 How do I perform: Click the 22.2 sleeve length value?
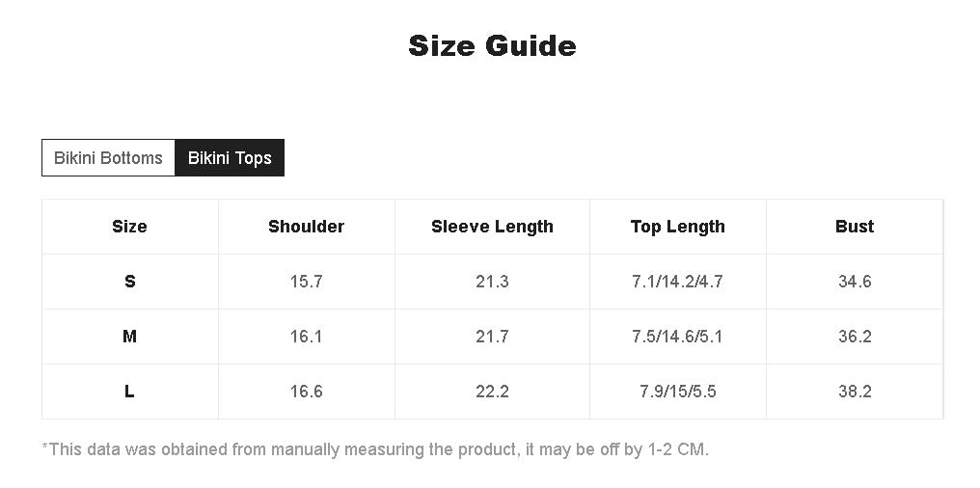(492, 392)
